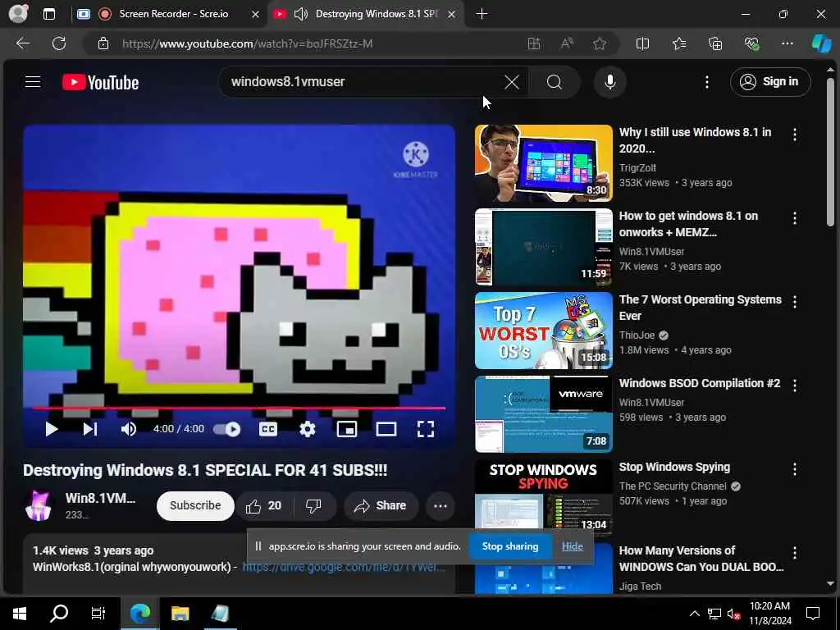Viewport: 840px width, 630px height.
Task: Open 'Windows BSOD Compilation #2' video title
Action: click(x=700, y=383)
